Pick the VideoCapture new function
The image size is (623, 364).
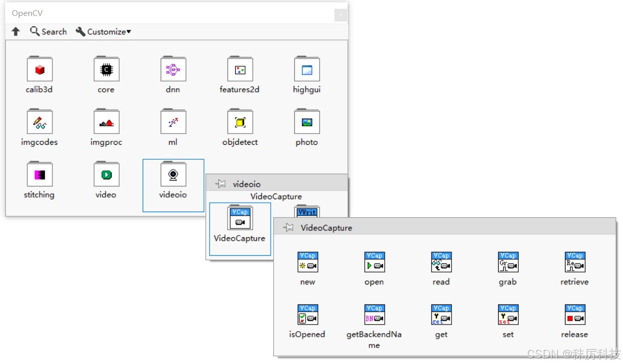[x=308, y=262]
